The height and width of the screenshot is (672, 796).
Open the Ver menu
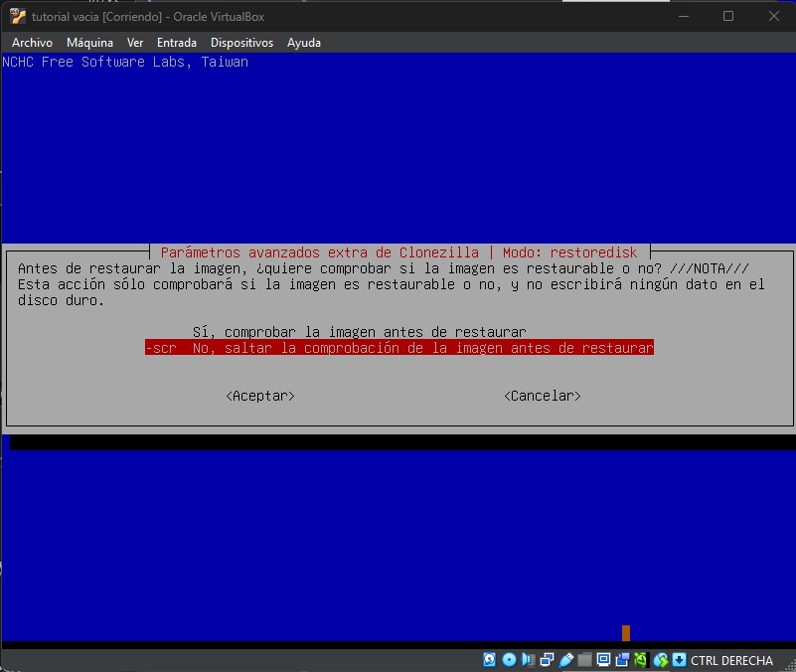tap(135, 43)
